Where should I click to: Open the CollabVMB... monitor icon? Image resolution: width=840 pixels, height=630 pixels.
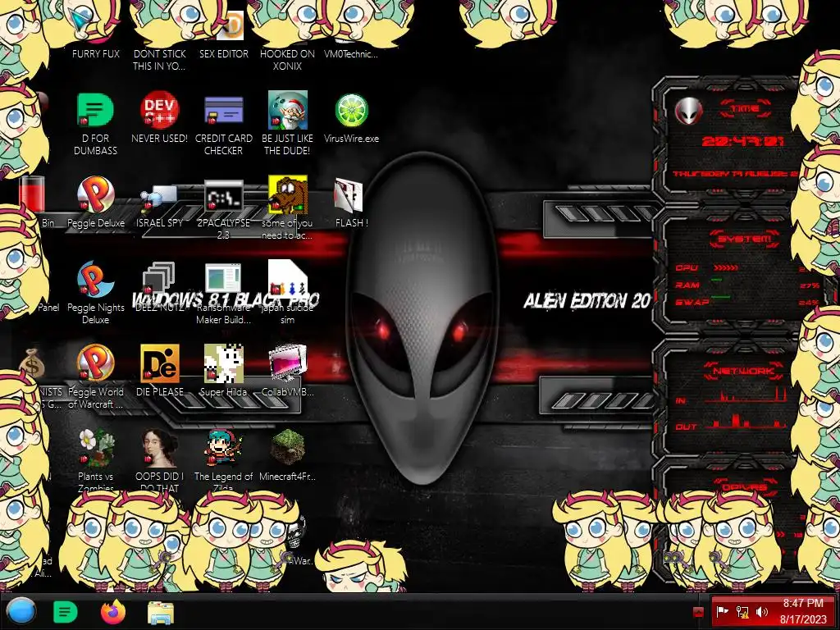(288, 363)
